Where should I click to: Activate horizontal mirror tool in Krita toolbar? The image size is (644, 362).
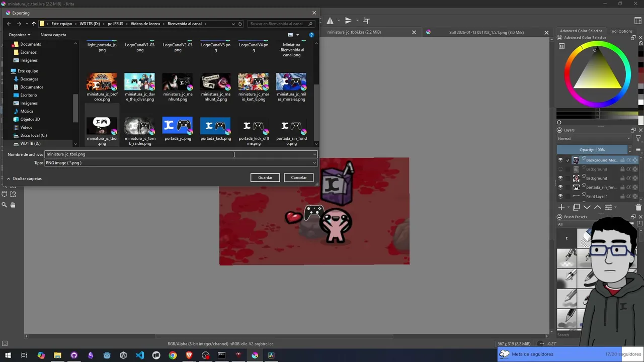tap(330, 21)
